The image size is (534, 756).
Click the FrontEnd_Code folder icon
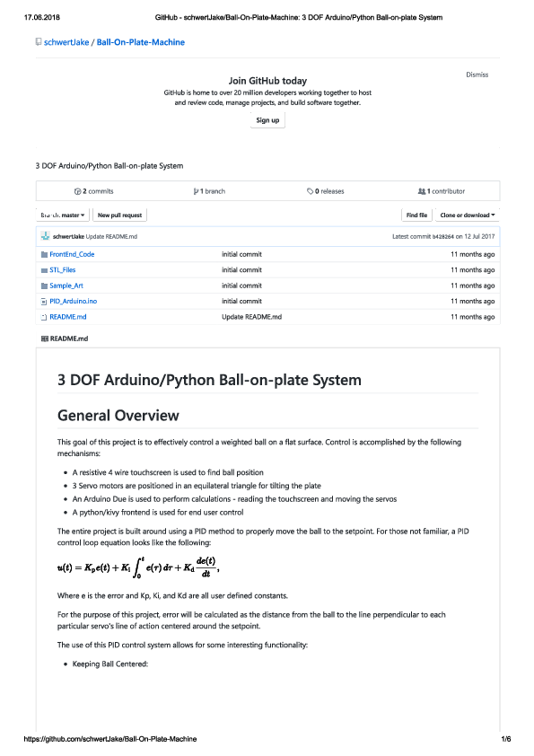[44, 255]
